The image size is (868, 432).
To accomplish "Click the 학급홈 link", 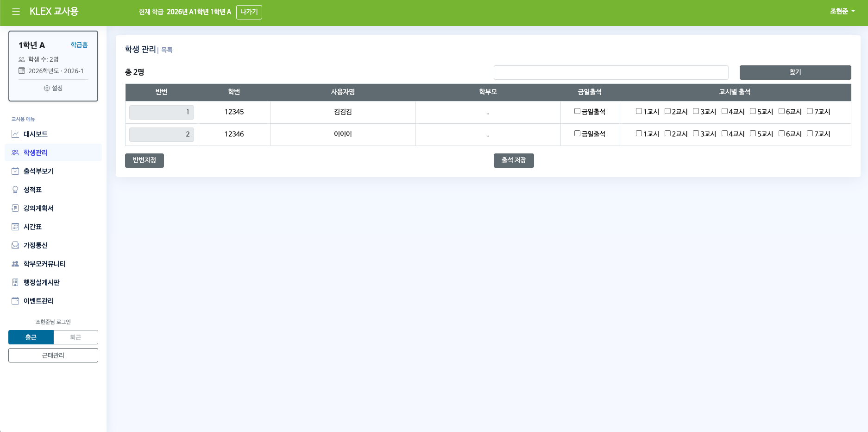I will coord(79,45).
